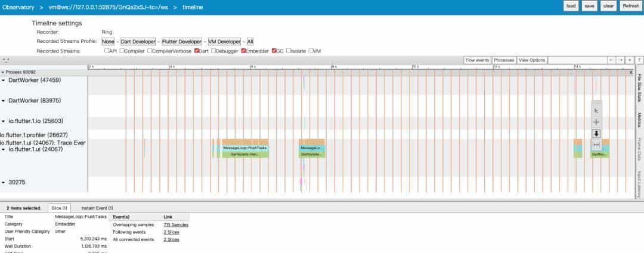Collapse the io.flutter.1.ui (24067) track
644x253 pixels.
coord(4,150)
